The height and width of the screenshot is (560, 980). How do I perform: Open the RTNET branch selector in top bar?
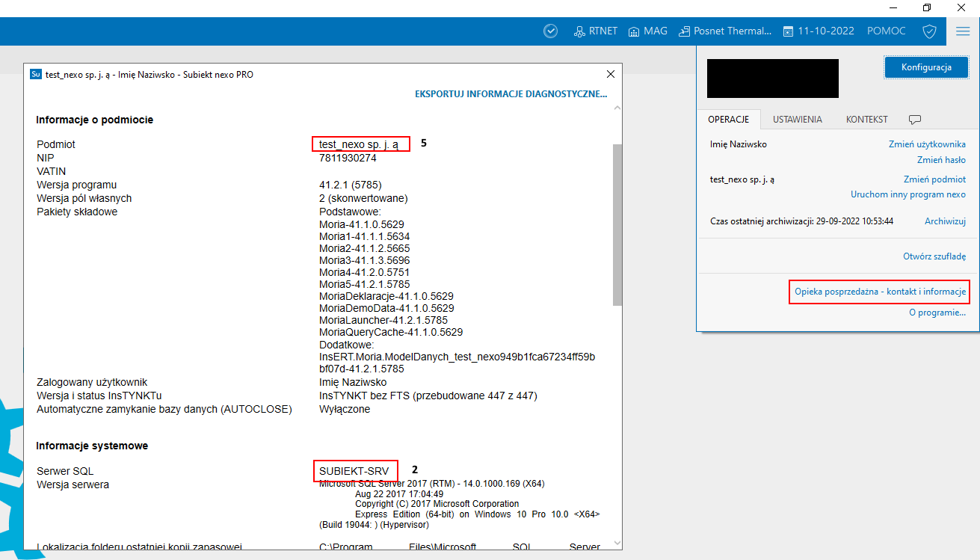tap(595, 31)
